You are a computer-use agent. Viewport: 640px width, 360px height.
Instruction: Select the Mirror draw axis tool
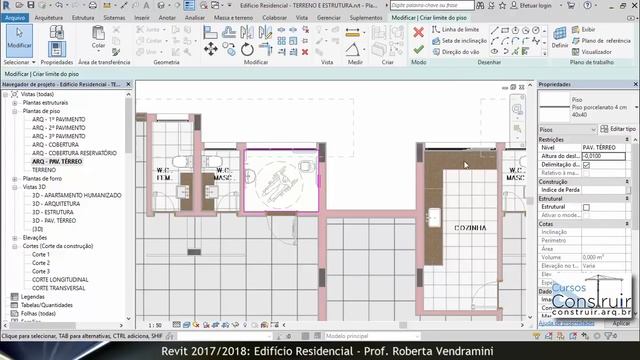coord(265,32)
